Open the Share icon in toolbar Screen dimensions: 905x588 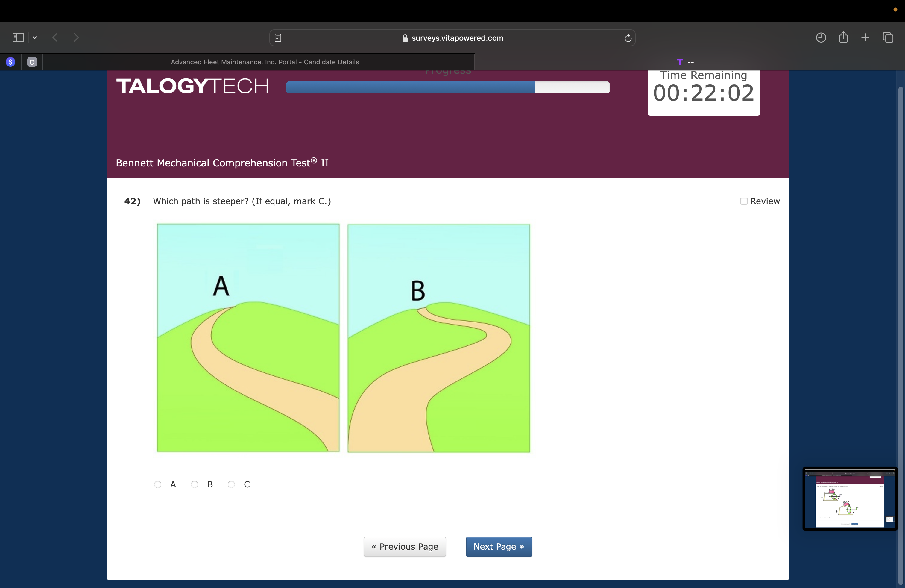[x=843, y=37]
